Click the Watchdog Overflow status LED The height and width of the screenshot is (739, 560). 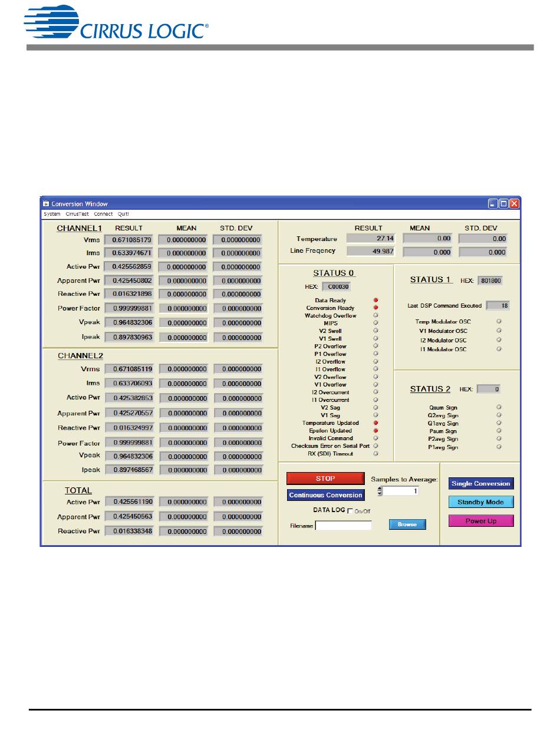point(376,316)
